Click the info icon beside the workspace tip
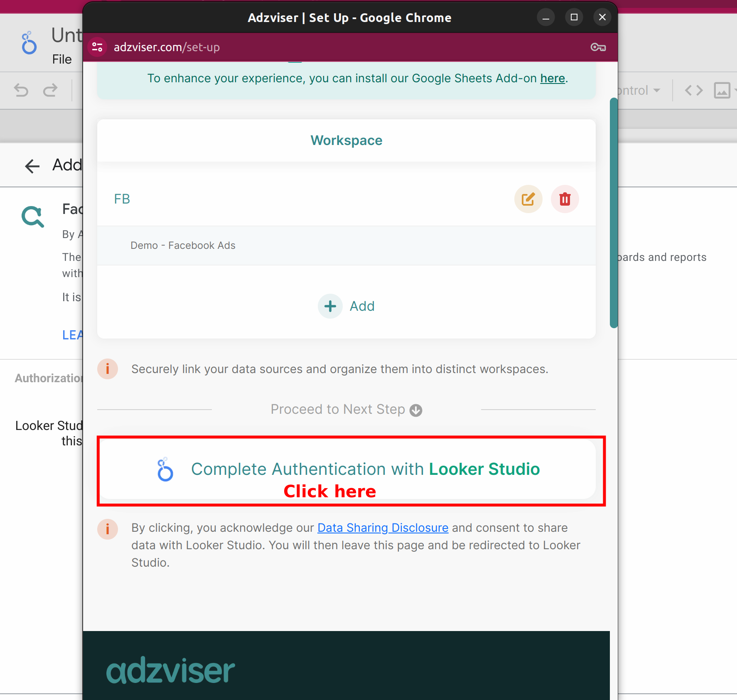 108,369
